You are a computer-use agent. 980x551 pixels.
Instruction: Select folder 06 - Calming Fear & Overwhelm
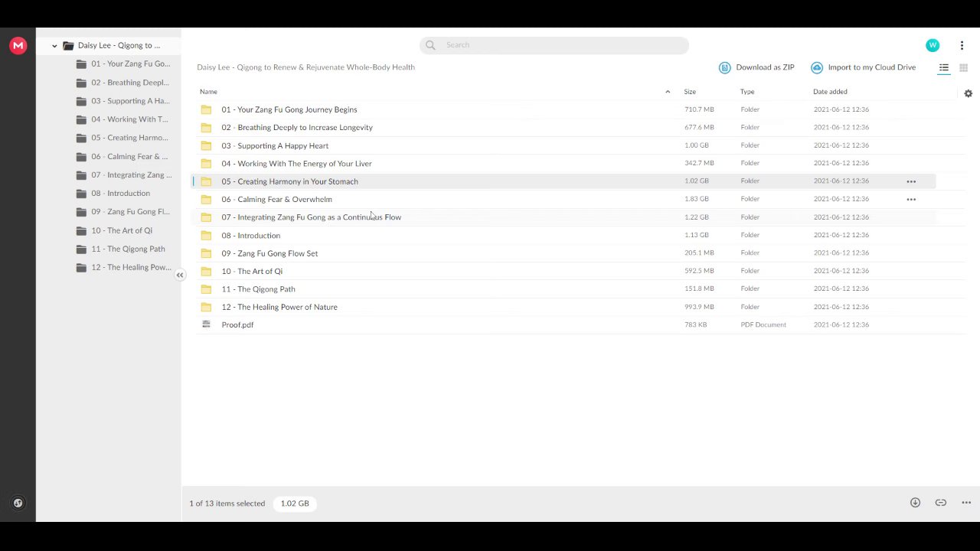(x=563, y=200)
